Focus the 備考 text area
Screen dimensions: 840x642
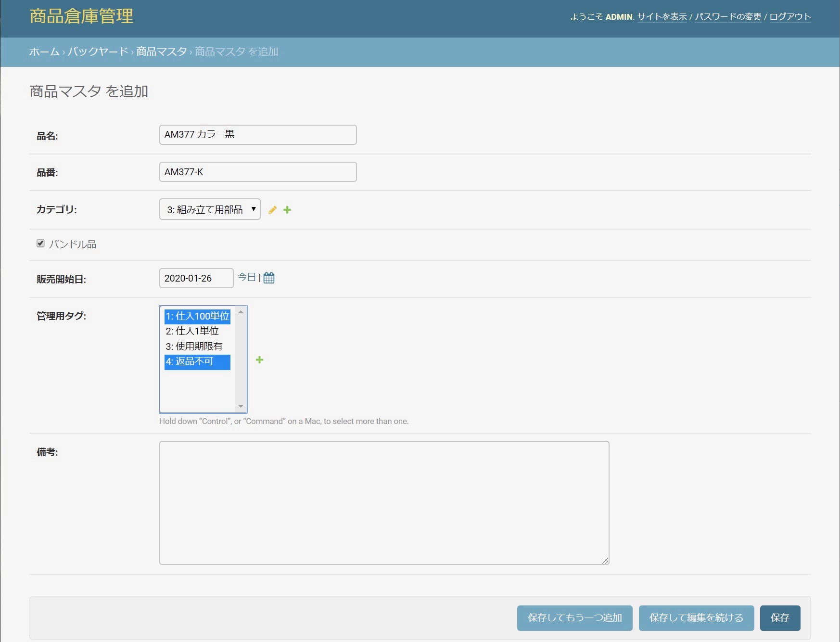tap(384, 503)
